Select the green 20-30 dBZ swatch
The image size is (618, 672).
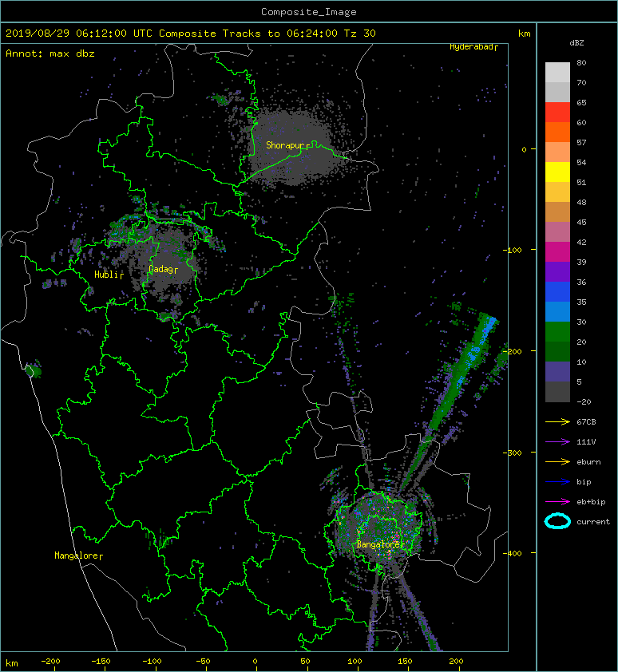[x=557, y=332]
